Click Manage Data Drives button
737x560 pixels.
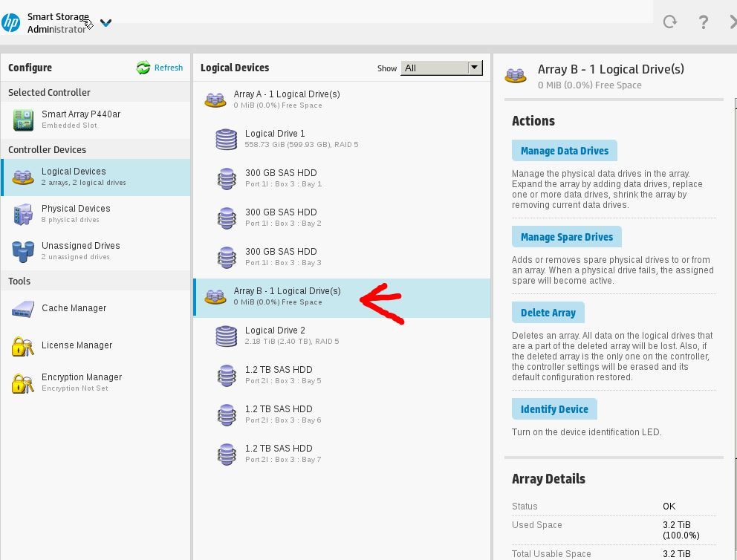click(565, 151)
